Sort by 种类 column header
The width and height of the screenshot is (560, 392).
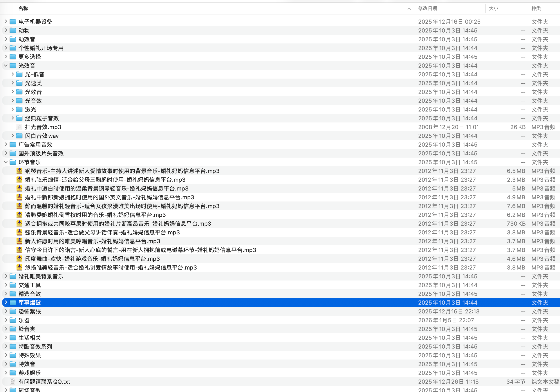(x=536, y=9)
